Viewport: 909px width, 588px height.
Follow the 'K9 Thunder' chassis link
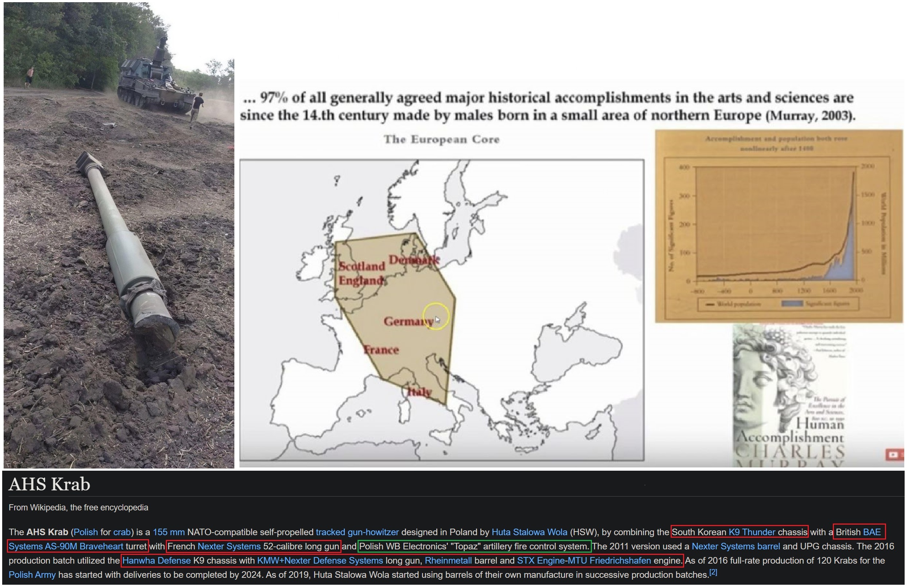coord(752,532)
